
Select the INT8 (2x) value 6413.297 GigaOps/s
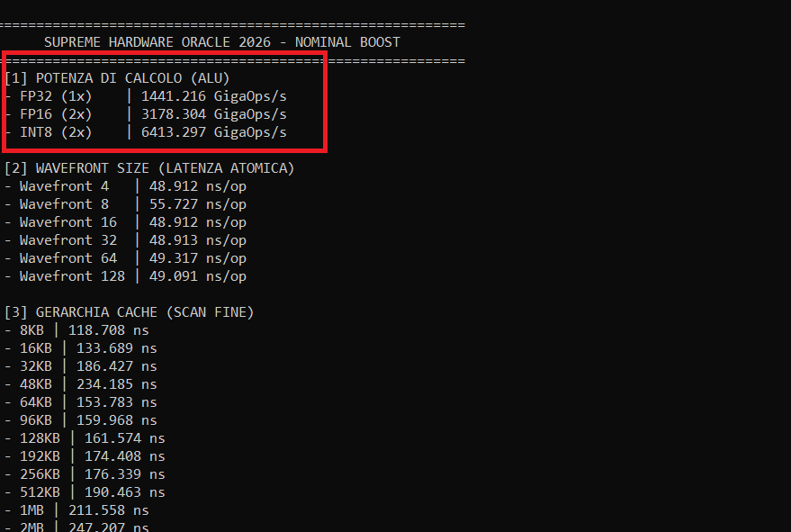[x=214, y=132]
